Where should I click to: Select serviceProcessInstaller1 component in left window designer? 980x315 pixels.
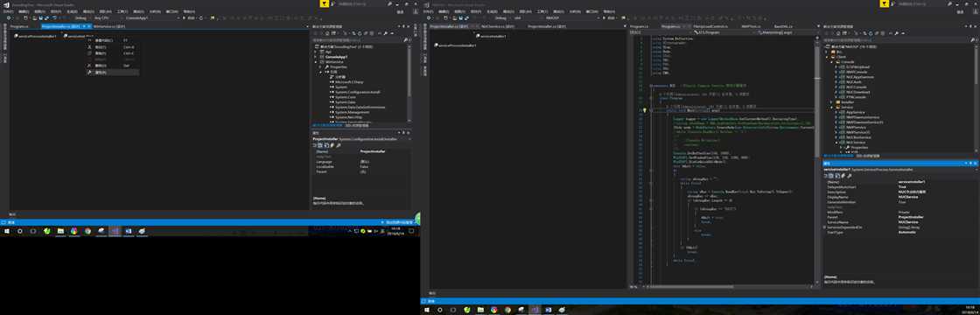click(37, 36)
